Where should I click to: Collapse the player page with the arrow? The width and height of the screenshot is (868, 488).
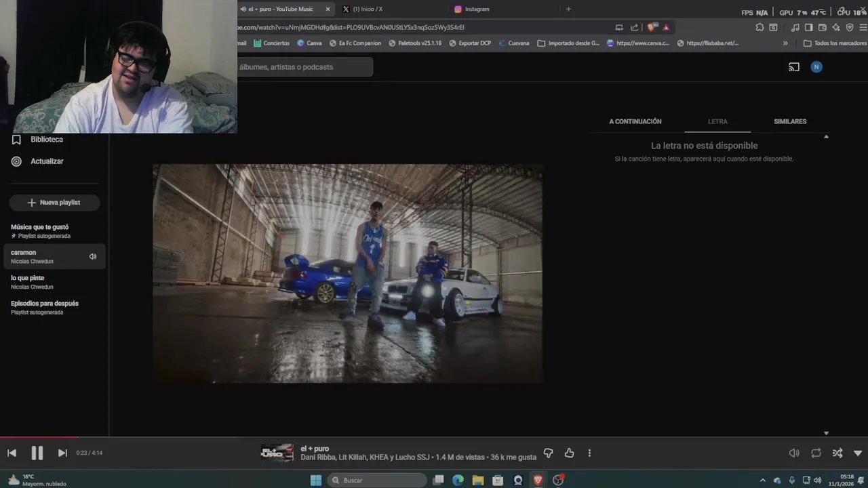pyautogui.click(x=858, y=453)
